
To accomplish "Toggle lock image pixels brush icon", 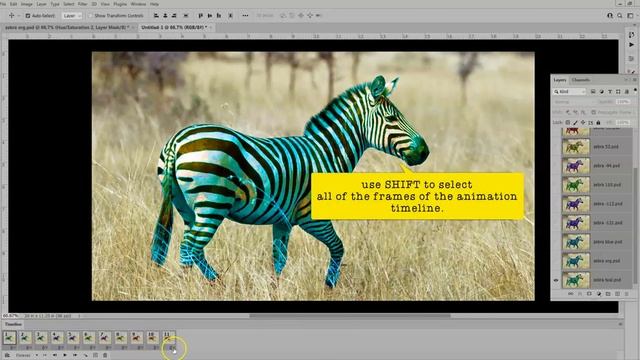I will tap(575, 122).
